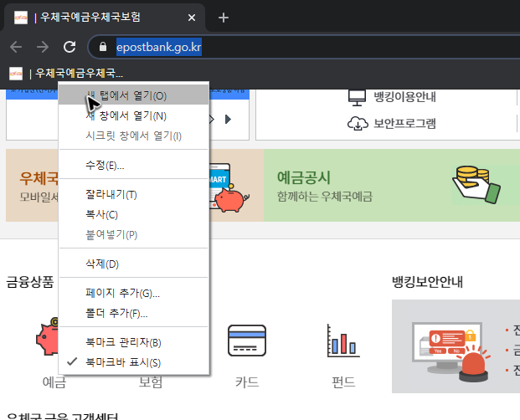Choose 폴더 추가(F)... menu entry

(134, 313)
